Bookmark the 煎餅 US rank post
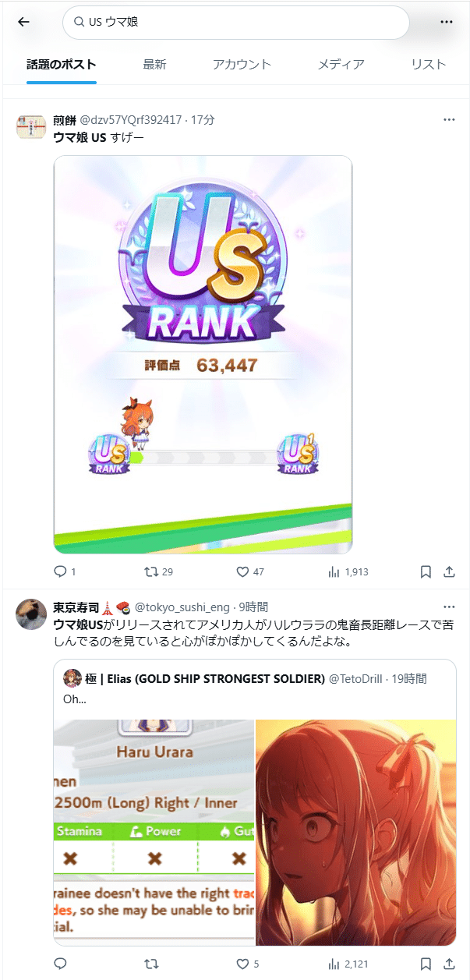 (426, 572)
